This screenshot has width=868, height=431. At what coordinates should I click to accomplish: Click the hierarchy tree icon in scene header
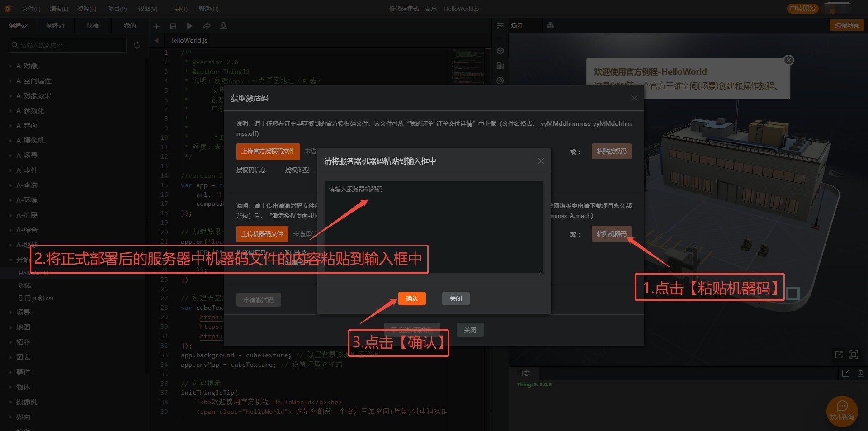click(x=550, y=25)
